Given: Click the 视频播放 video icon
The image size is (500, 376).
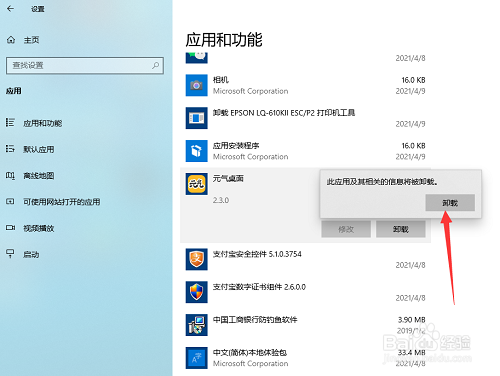Looking at the screenshot, I should point(10,228).
